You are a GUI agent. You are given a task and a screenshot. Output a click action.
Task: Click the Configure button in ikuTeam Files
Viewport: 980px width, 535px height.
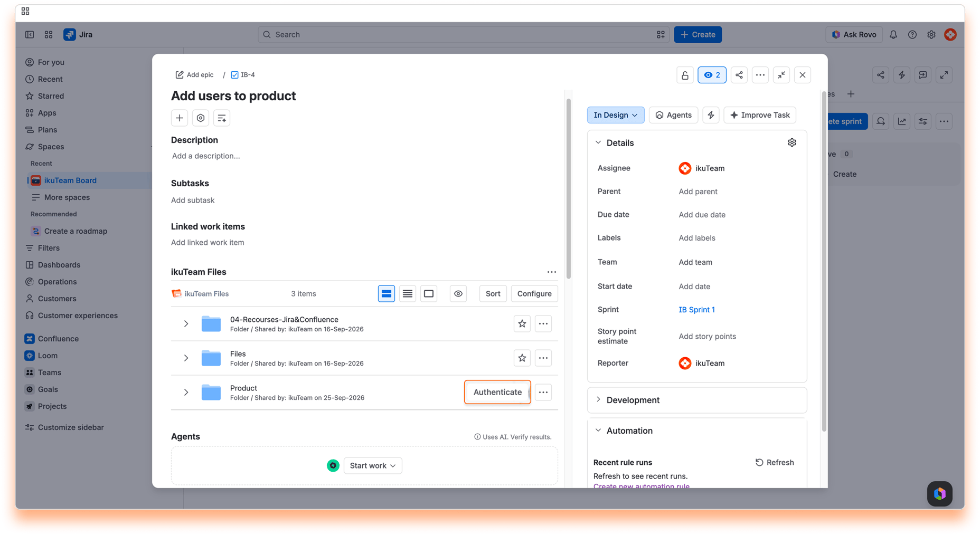point(534,294)
